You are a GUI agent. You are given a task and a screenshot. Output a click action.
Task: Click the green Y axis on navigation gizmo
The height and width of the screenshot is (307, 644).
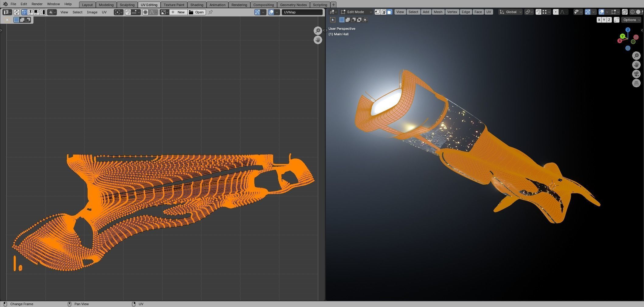(623, 36)
